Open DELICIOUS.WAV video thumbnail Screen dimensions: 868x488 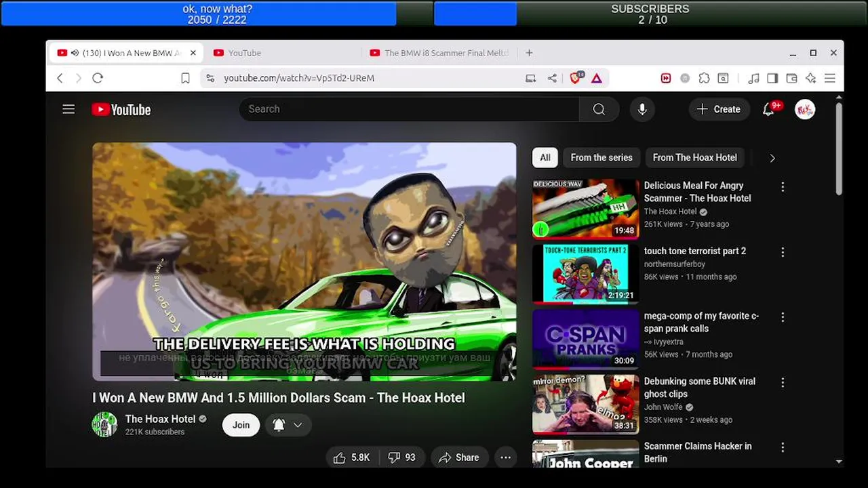(x=585, y=209)
